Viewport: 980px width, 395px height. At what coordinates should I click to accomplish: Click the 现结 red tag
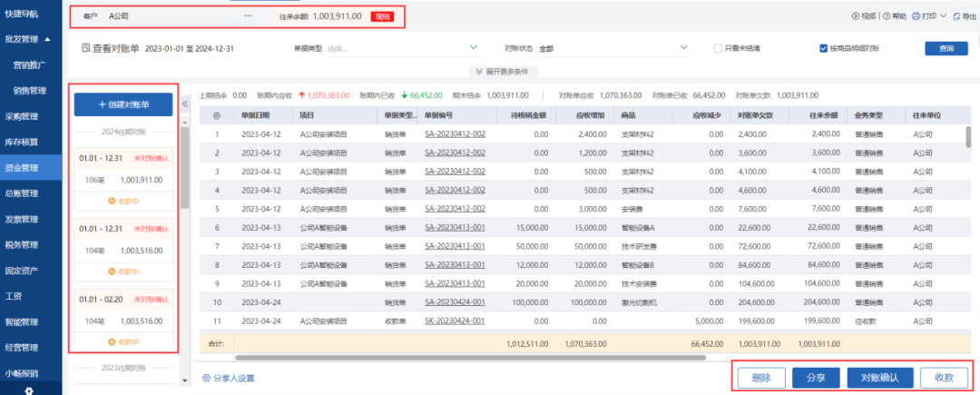point(382,16)
